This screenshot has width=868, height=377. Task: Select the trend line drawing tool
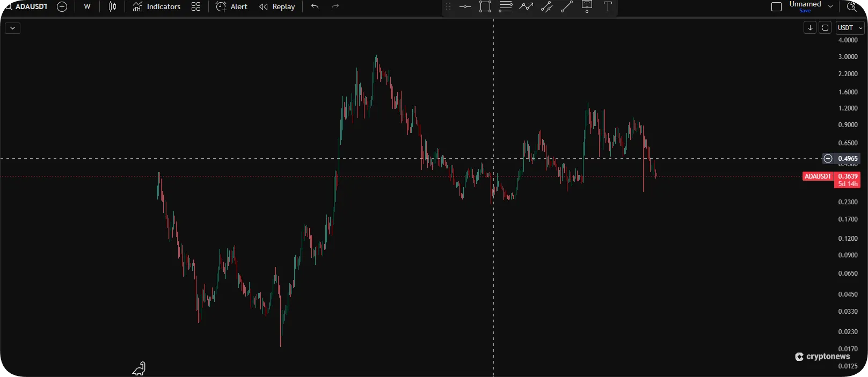pos(567,7)
